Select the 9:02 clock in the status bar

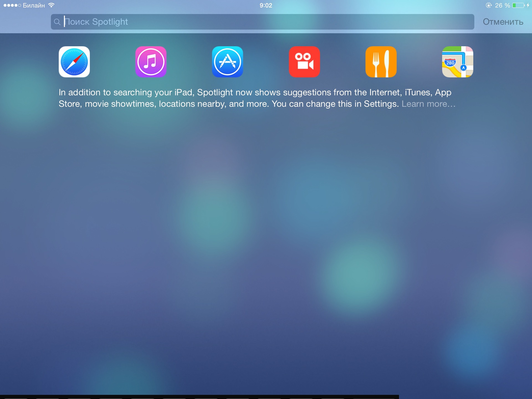pyautogui.click(x=266, y=5)
